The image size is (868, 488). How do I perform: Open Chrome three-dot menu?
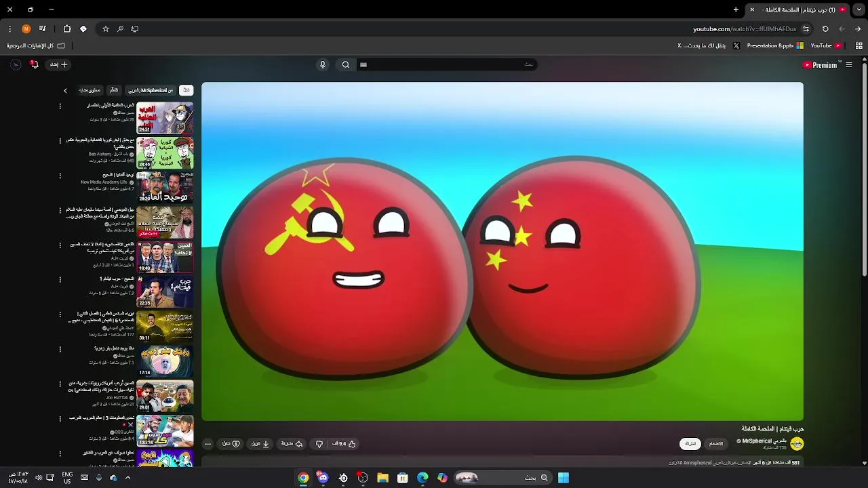point(9,29)
